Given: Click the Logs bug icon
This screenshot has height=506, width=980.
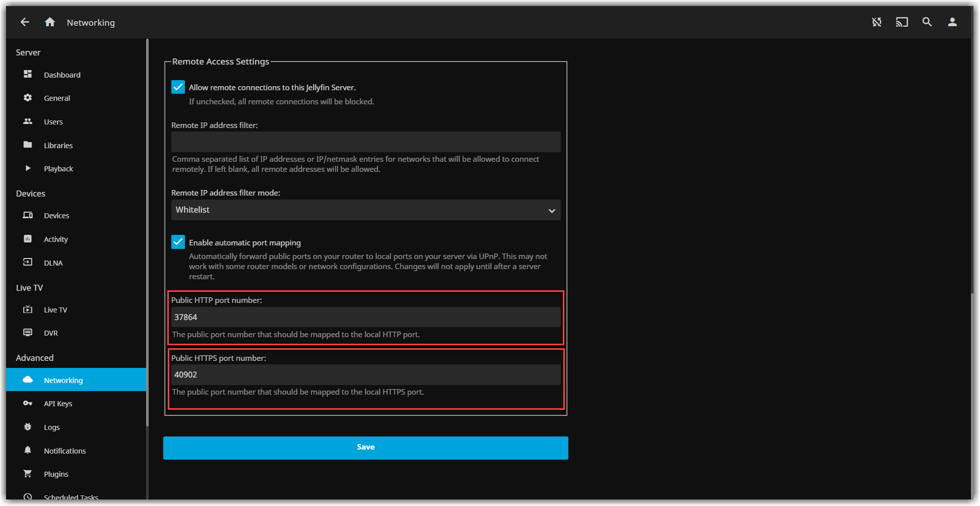Looking at the screenshot, I should 28,427.
